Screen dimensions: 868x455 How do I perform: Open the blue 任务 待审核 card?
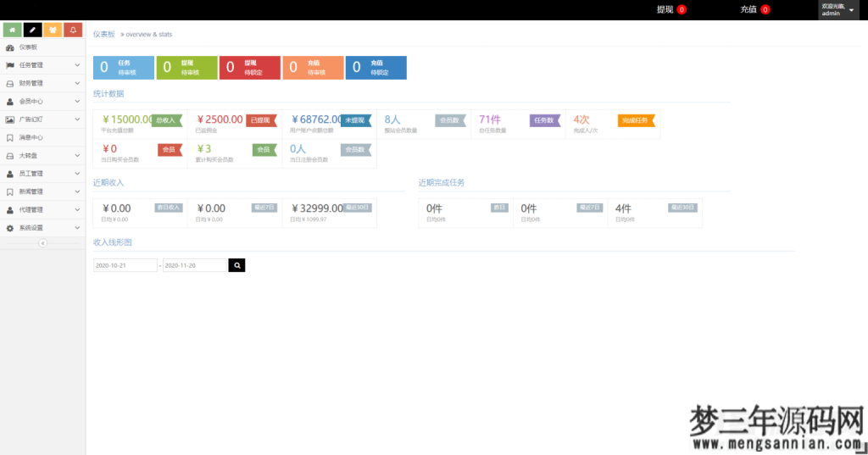tap(124, 68)
